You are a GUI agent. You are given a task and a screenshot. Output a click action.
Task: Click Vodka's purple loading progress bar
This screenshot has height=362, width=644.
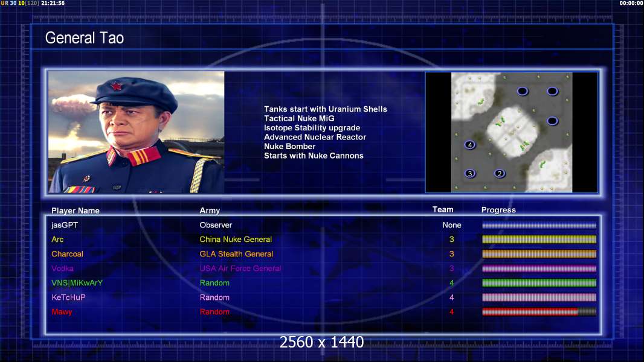tap(539, 268)
